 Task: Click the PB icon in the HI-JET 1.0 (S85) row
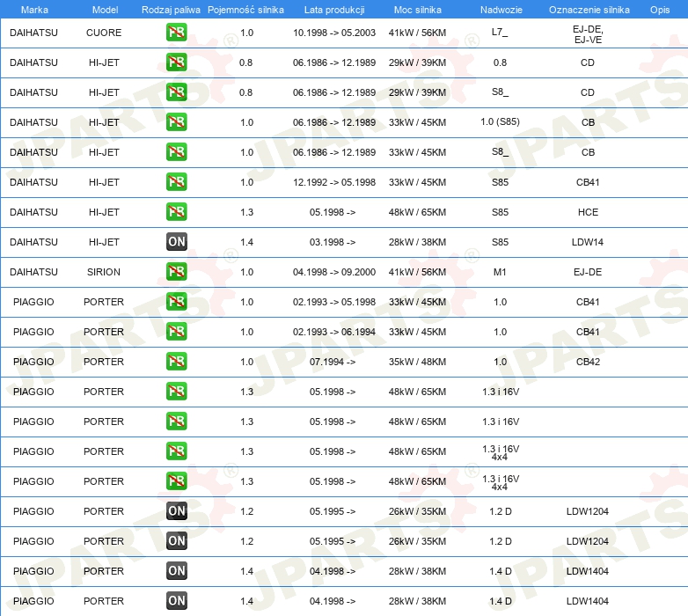tap(177, 122)
